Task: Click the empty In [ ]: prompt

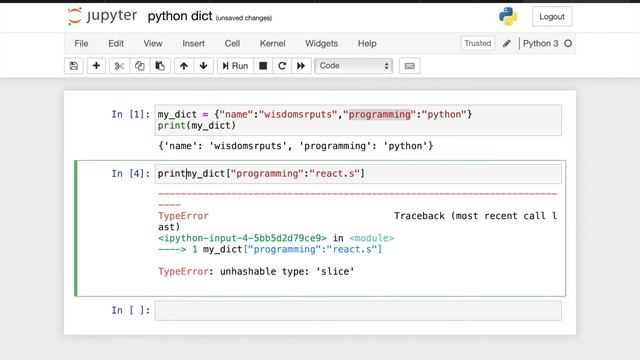Action: click(131, 310)
